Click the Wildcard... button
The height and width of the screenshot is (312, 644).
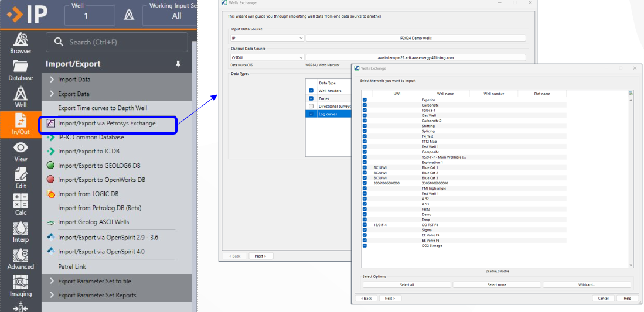587,284
